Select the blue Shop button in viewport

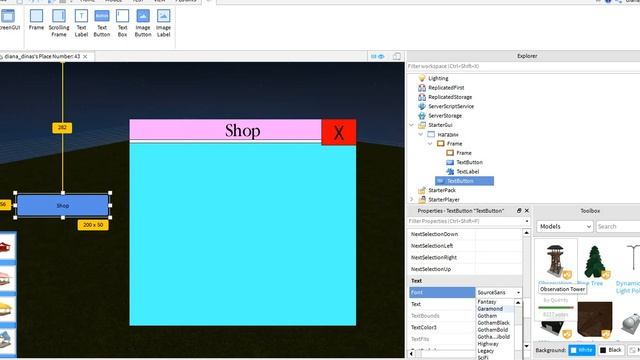(63, 205)
